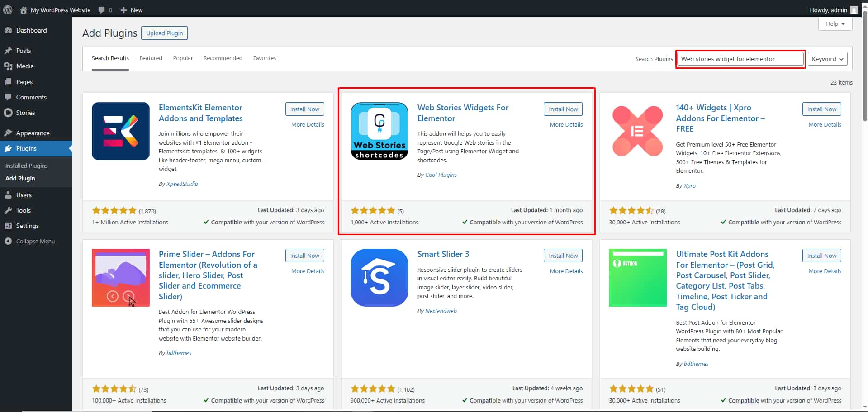Open the Web Stories Widgets For Elementor title
This screenshot has height=412, width=868.
tap(463, 113)
